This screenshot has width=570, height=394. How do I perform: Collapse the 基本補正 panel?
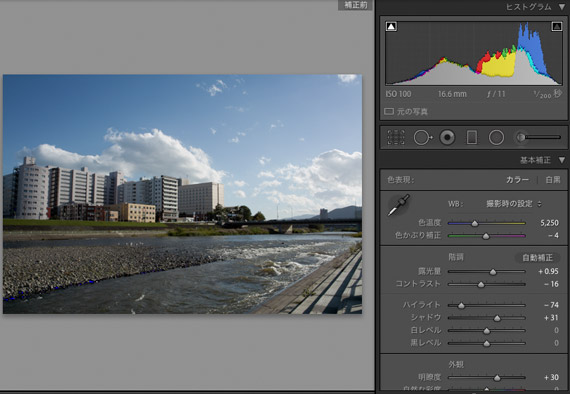(x=562, y=160)
